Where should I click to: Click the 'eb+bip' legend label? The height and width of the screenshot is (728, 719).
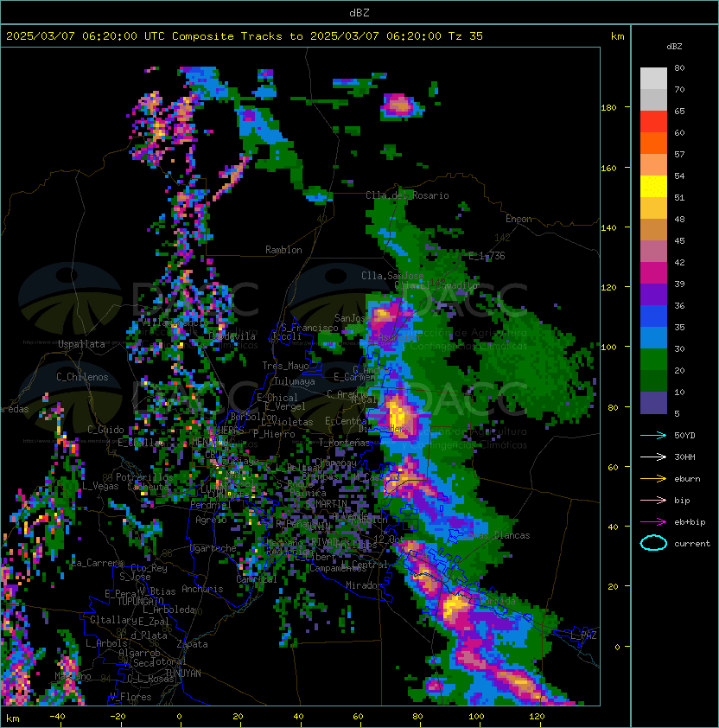pos(690,522)
